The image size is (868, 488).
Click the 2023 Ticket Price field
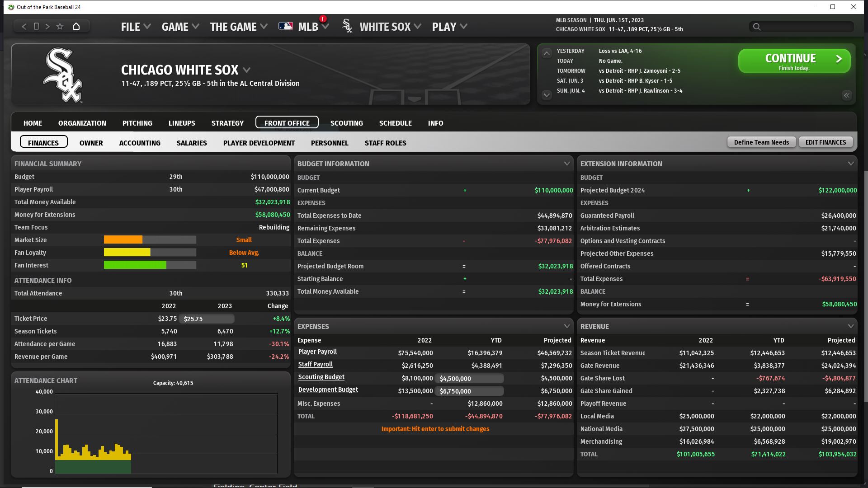click(x=207, y=319)
